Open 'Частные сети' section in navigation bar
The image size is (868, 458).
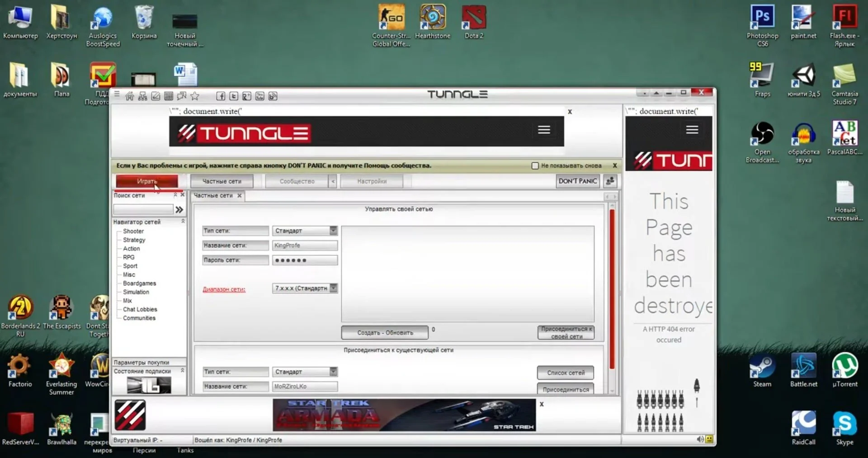pos(222,181)
